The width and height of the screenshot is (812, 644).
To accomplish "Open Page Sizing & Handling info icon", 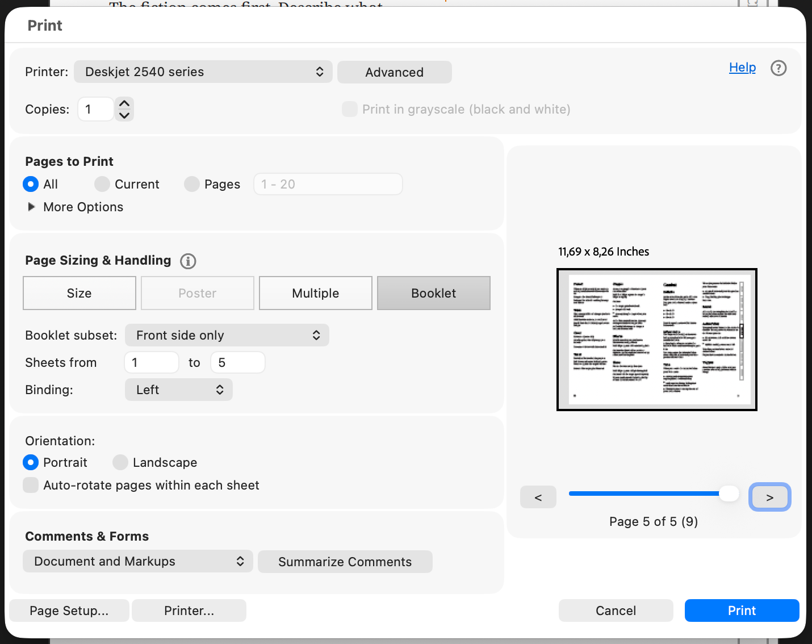I will click(x=188, y=261).
